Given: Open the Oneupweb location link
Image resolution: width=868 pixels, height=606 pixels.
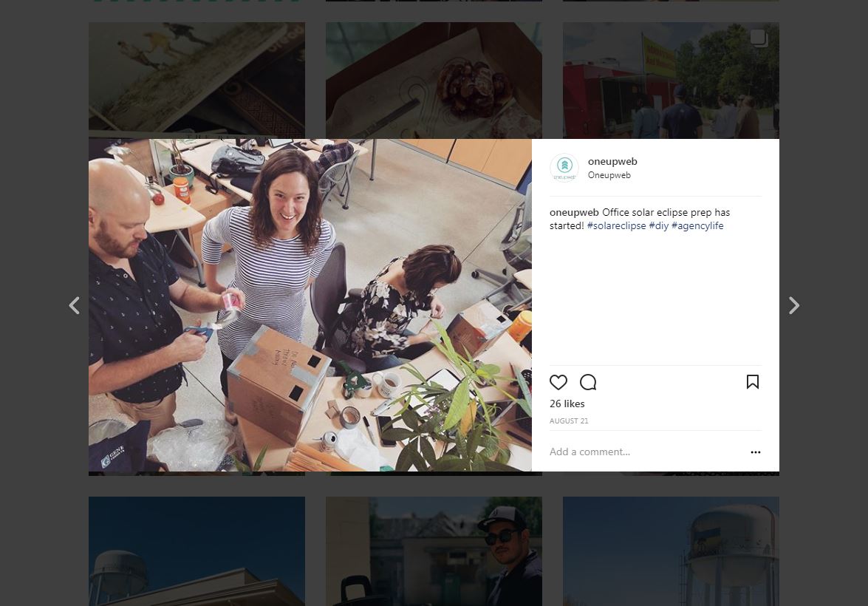Looking at the screenshot, I should [609, 175].
